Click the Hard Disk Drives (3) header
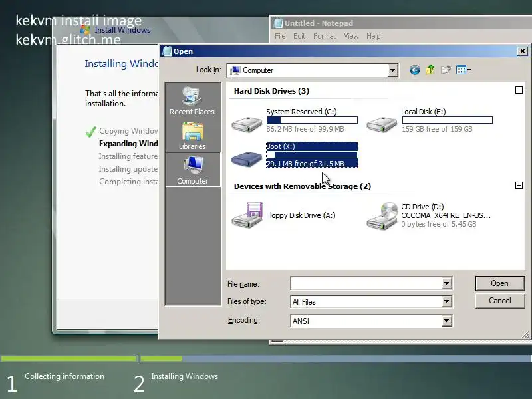Screen dimensions: 532x399 [x=271, y=91]
